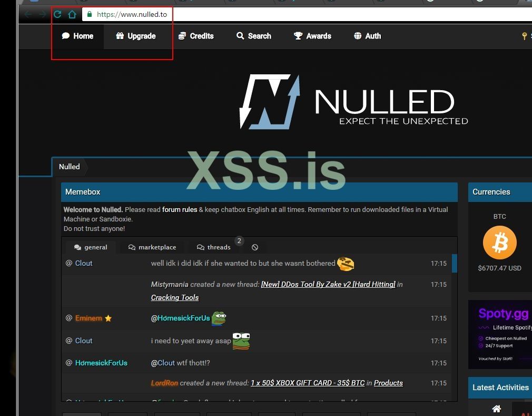Image resolution: width=532 pixels, height=416 pixels.
Task: Mention HomesickForUs via the @ symbol
Action: pyautogui.click(x=69, y=363)
